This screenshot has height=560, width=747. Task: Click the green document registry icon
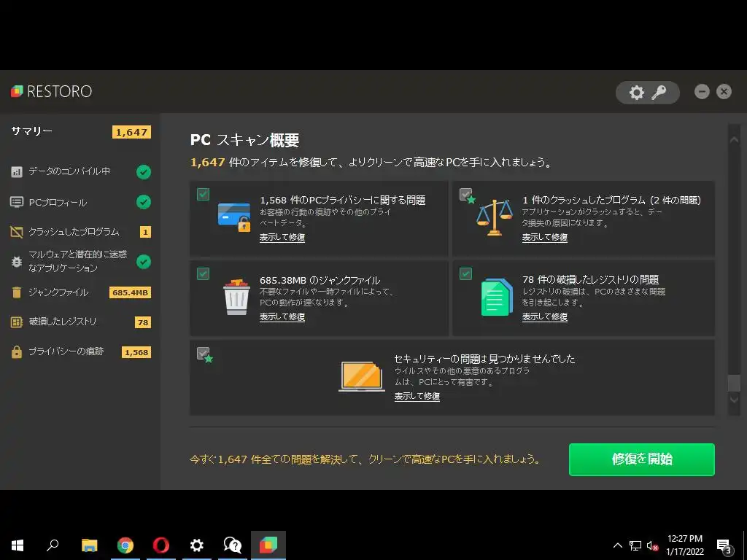click(497, 297)
